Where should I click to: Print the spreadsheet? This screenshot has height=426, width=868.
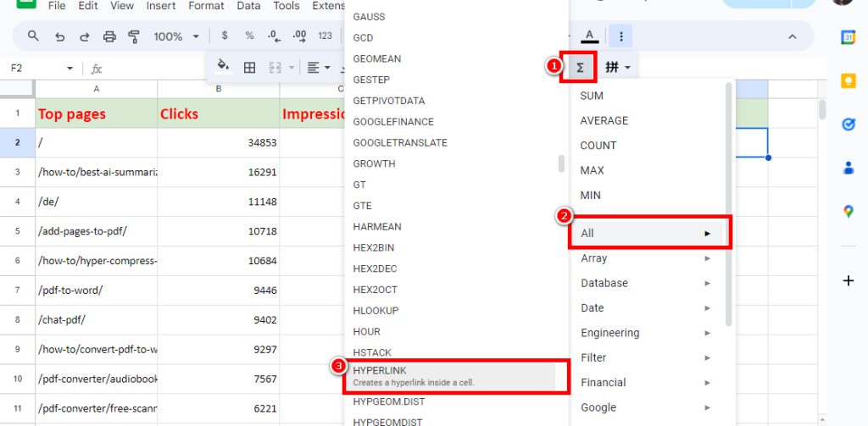(x=109, y=36)
